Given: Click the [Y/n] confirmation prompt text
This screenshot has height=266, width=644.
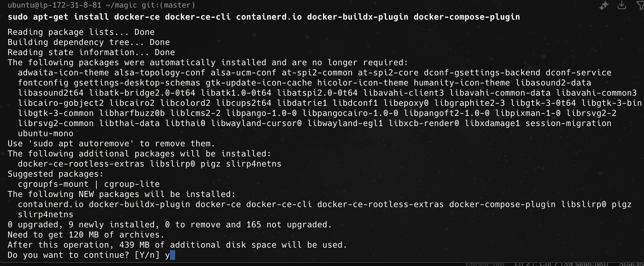Looking at the screenshot, I should coord(147,255).
